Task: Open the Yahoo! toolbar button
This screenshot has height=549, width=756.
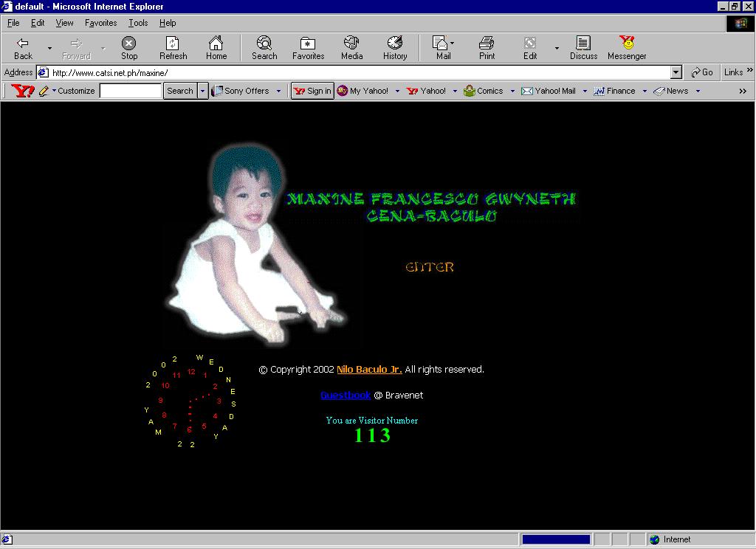Action: [426, 91]
